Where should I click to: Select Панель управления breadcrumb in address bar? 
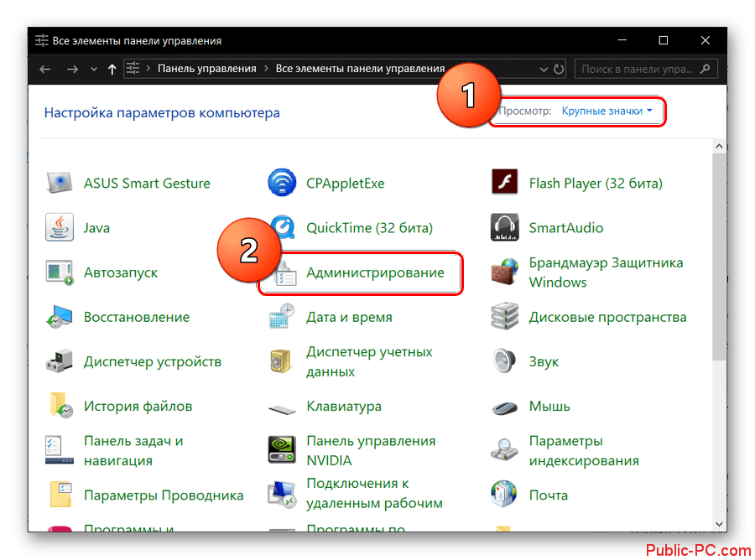(x=206, y=69)
